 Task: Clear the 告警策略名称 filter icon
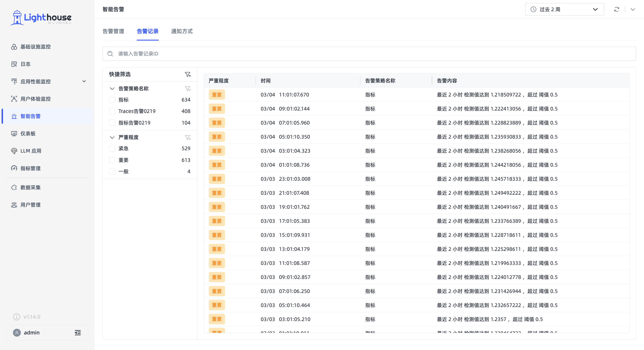coord(188,89)
